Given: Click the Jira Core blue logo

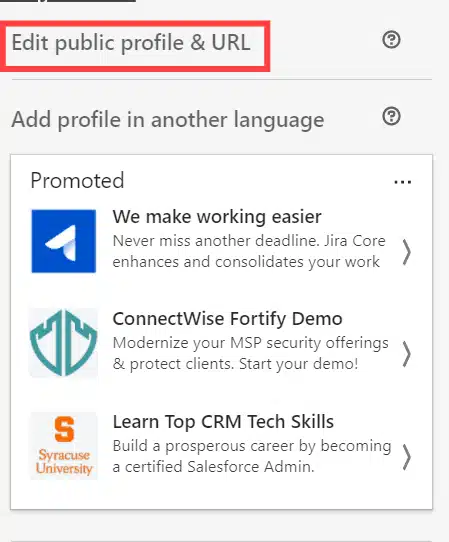Looking at the screenshot, I should pos(64,241).
